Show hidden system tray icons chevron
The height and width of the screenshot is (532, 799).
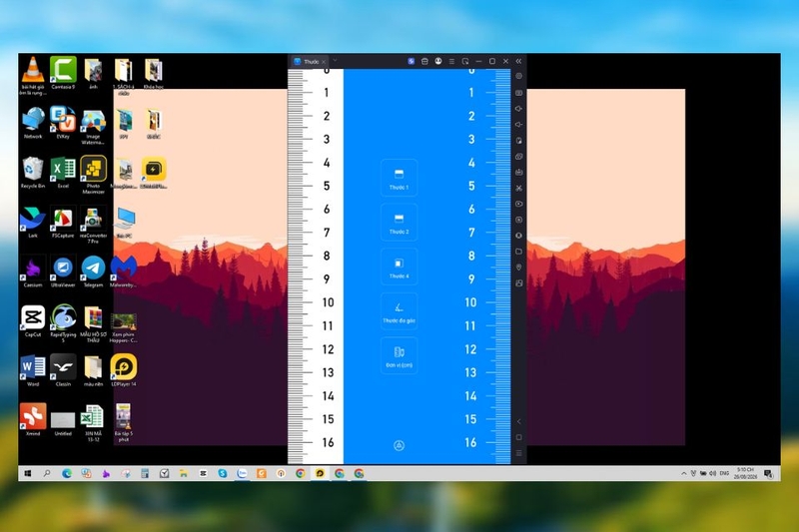point(684,473)
